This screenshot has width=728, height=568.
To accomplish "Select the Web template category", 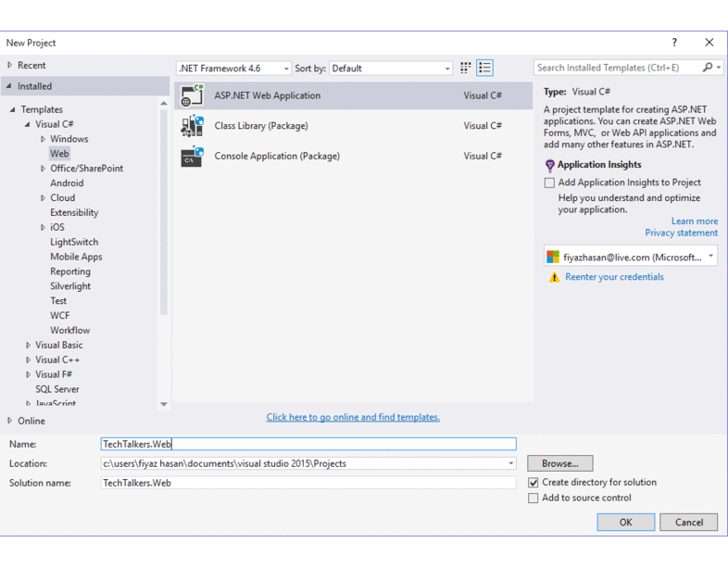I will 59,154.
